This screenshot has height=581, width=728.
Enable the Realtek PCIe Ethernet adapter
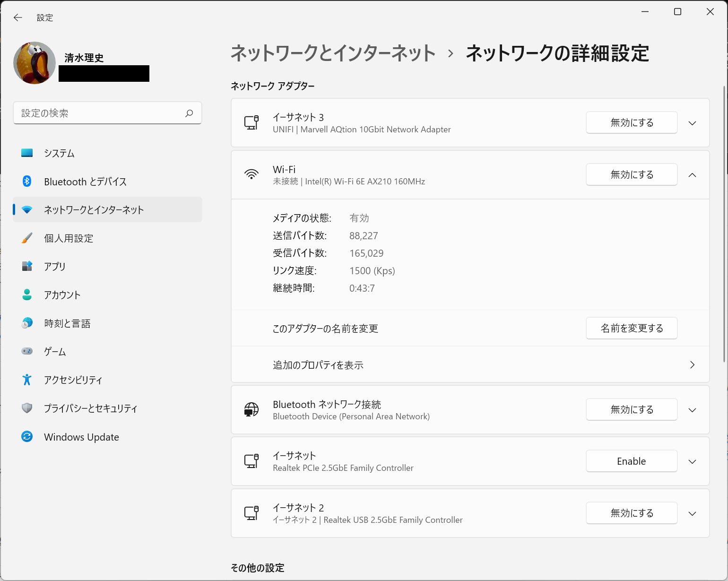point(631,461)
